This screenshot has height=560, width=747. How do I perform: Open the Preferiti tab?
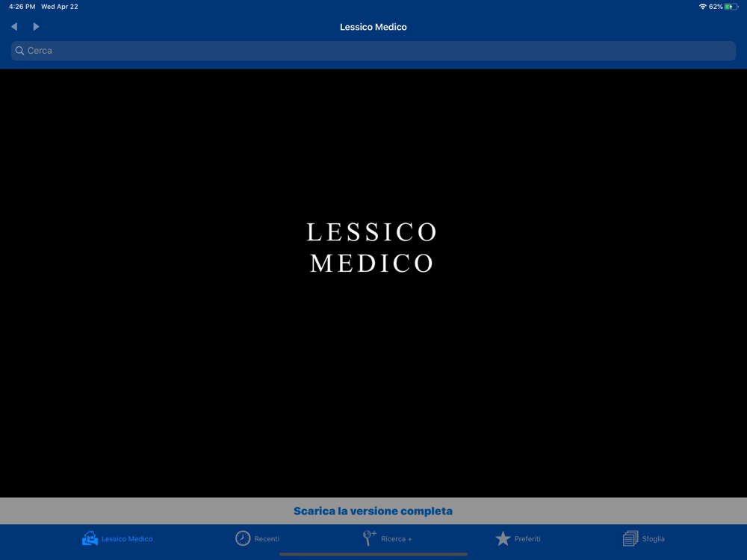(x=518, y=538)
